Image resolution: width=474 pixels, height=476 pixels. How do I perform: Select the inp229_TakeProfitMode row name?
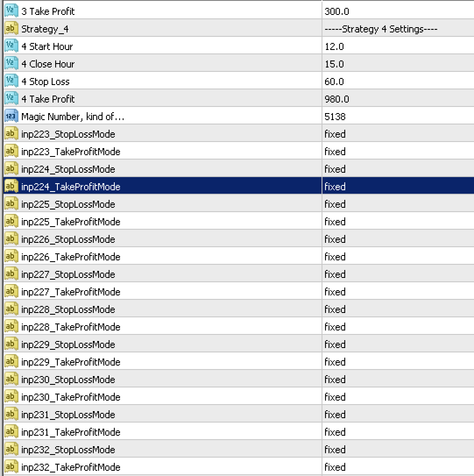coord(71,362)
